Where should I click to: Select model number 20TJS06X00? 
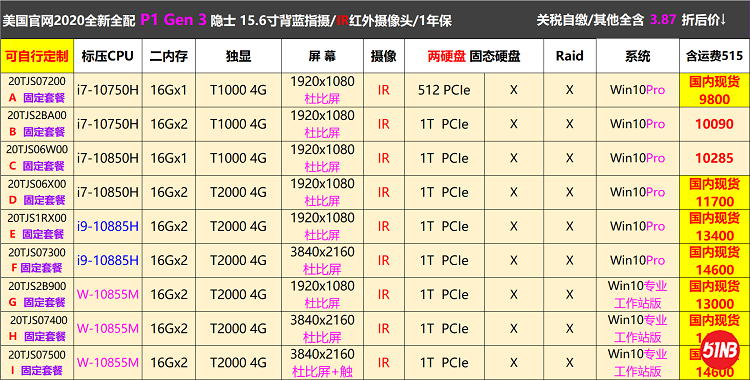click(37, 184)
